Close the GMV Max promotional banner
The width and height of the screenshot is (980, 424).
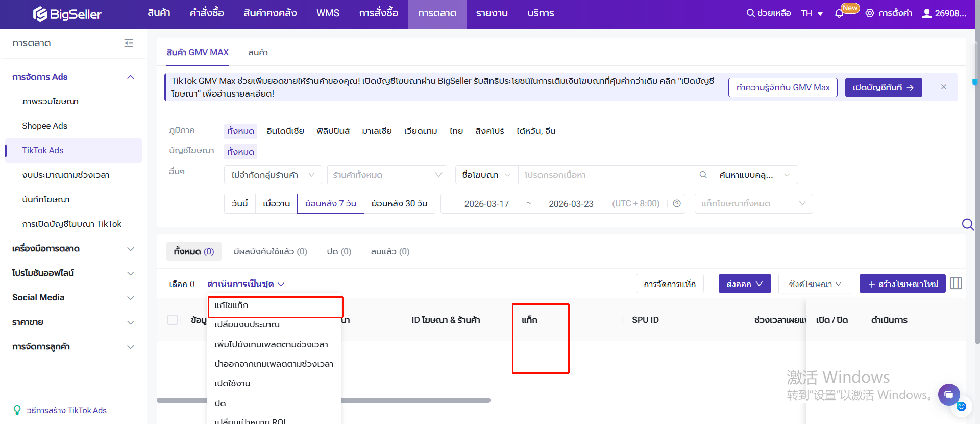[944, 87]
